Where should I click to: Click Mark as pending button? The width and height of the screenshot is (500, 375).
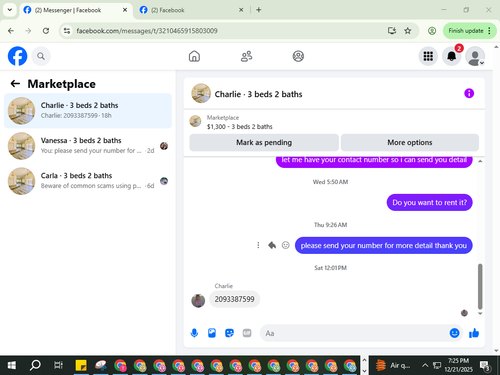coord(264,143)
